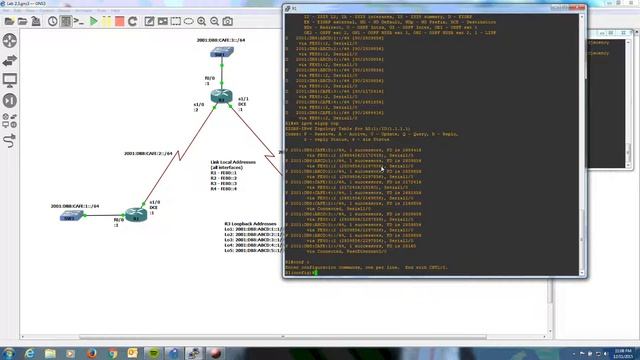Open Outlook from taskbar
This screenshot has height=360, width=640.
[133, 353]
